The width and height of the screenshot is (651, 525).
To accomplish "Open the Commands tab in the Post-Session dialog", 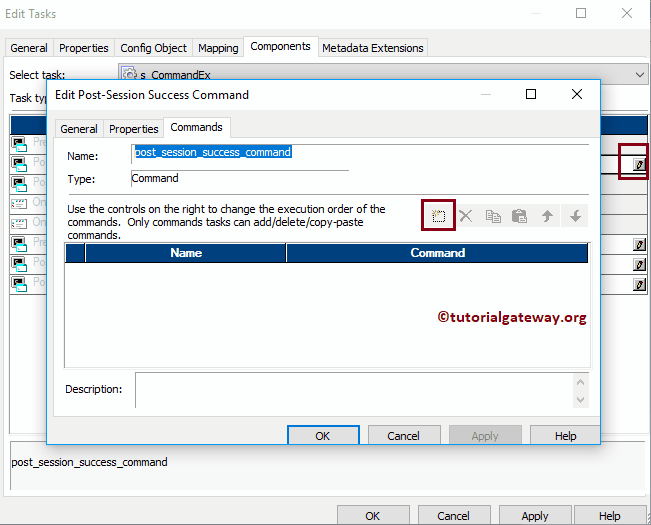I will pos(196,127).
